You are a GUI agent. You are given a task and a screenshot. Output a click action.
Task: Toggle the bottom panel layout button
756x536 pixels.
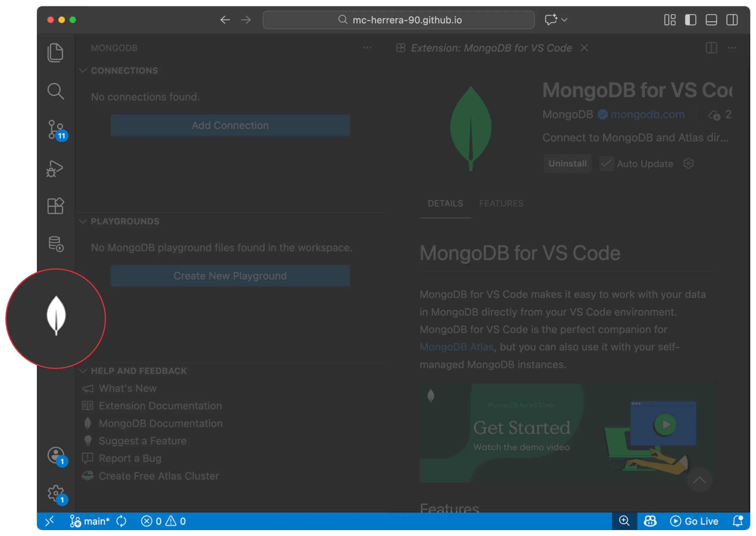711,20
